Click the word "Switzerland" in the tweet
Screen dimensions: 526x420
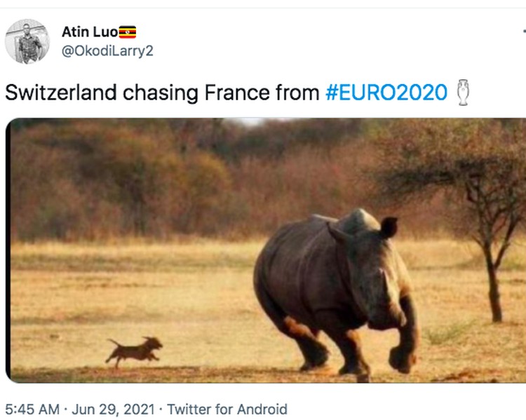pos(61,93)
